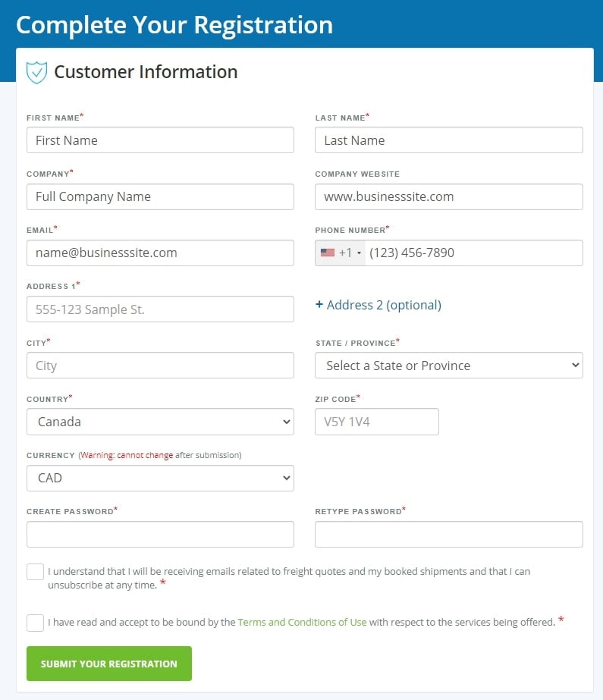Click the Submit Your Registration button
This screenshot has height=700, width=603.
click(x=109, y=664)
